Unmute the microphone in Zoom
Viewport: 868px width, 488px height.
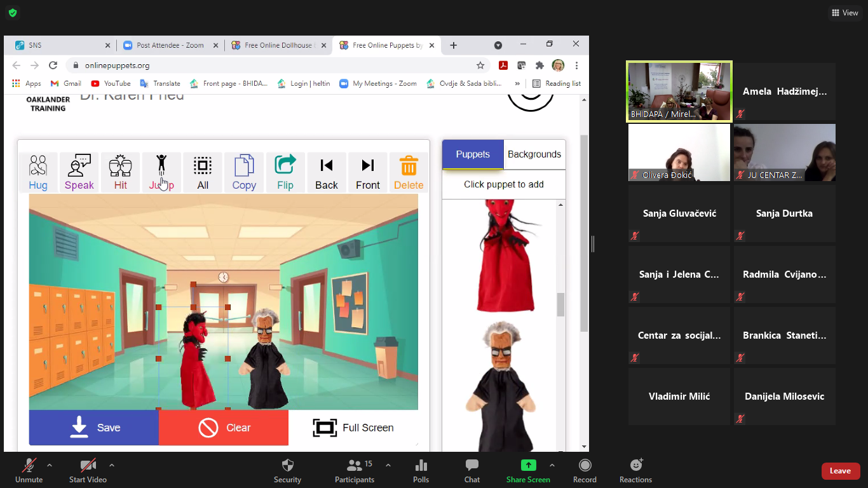coord(29,470)
